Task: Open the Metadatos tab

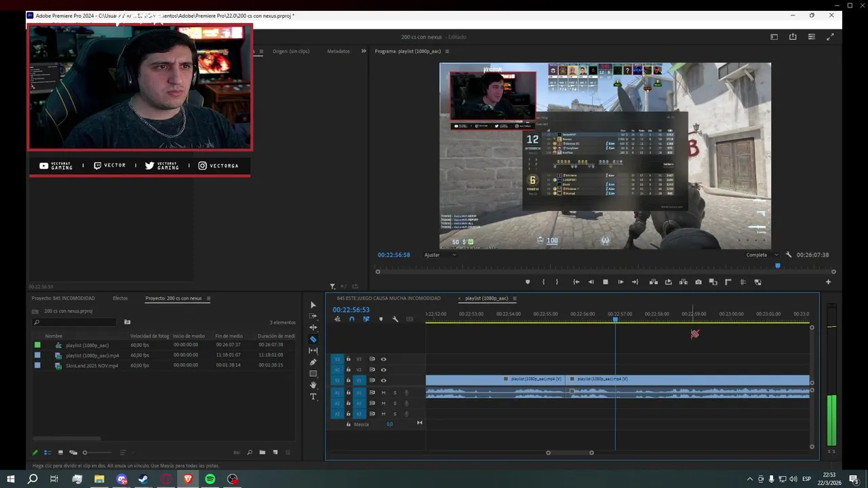Action: 338,52
